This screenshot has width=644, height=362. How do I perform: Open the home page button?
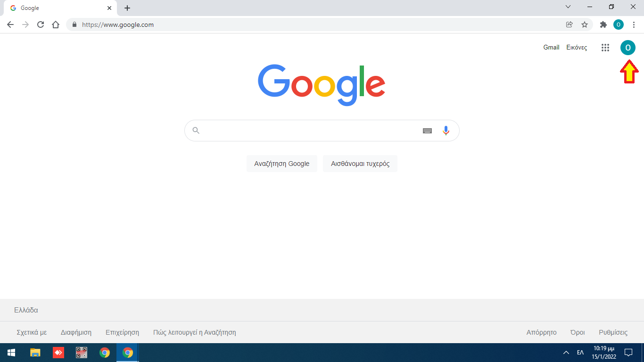coord(56,25)
